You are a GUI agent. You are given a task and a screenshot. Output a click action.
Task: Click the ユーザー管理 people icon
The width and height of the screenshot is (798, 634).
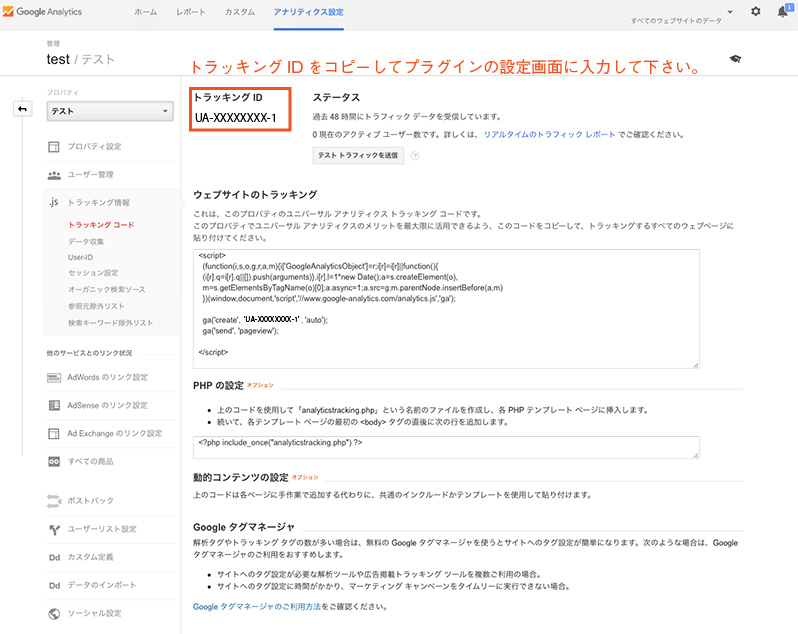click(54, 175)
